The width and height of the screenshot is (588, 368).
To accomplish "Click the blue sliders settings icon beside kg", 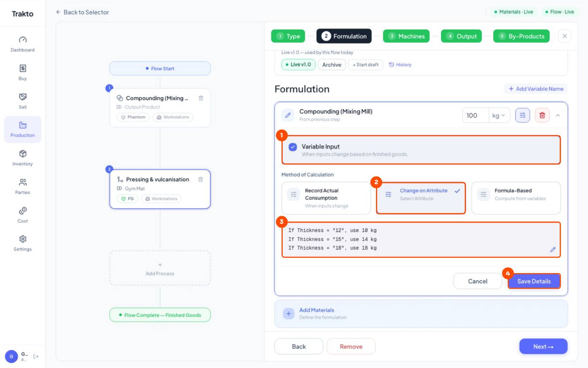I will [x=522, y=116].
